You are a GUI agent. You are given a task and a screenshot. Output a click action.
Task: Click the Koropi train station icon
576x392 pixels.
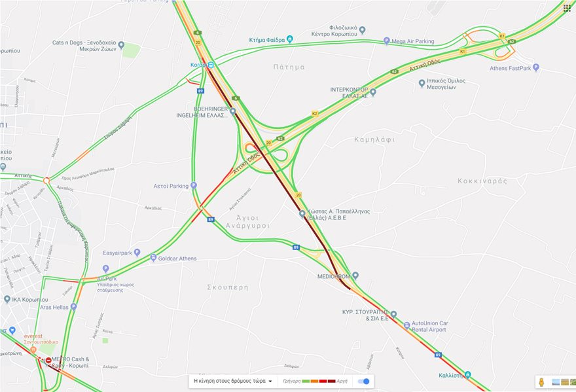click(211, 65)
